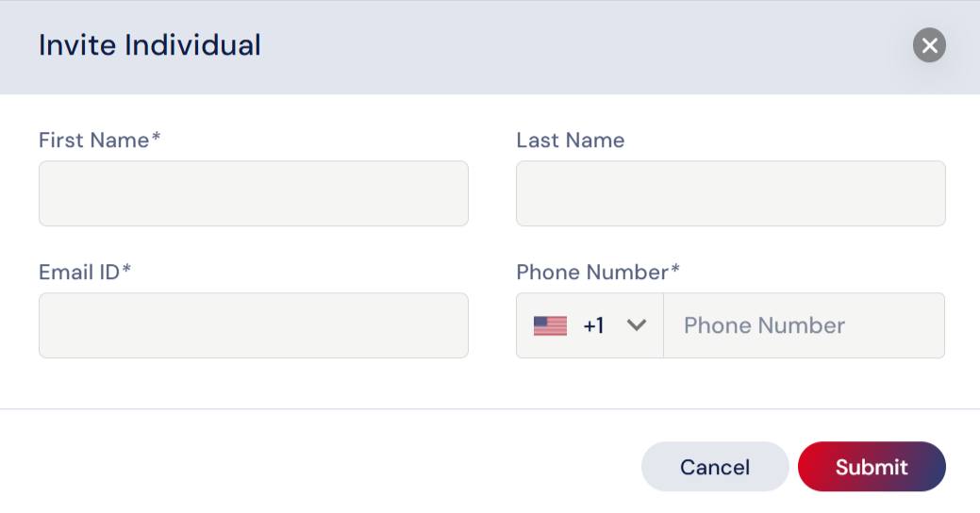Close the Invite Individual dialog with X
Viewport: 980px width, 513px height.
tap(929, 45)
